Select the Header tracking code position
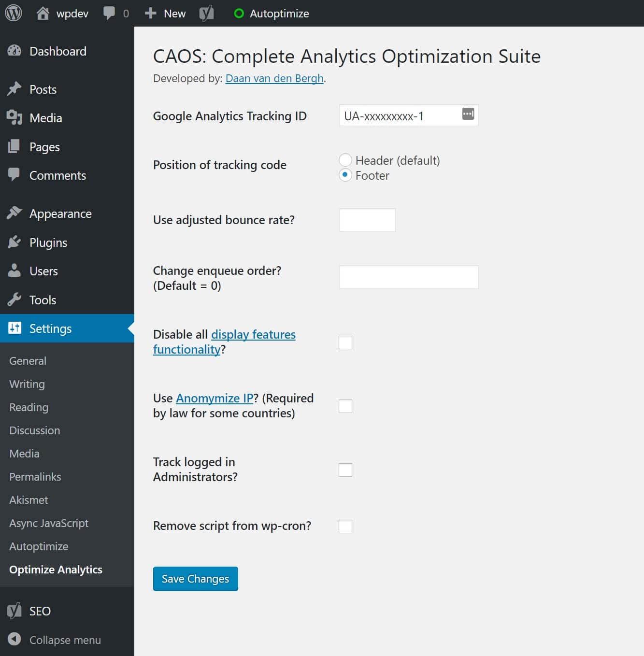Screen dimensions: 644x656 [345, 160]
